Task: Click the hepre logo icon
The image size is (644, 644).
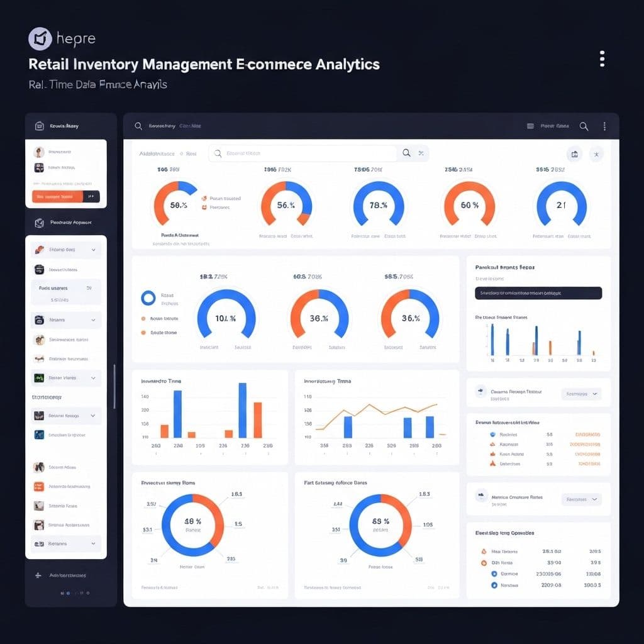Action: point(40,39)
